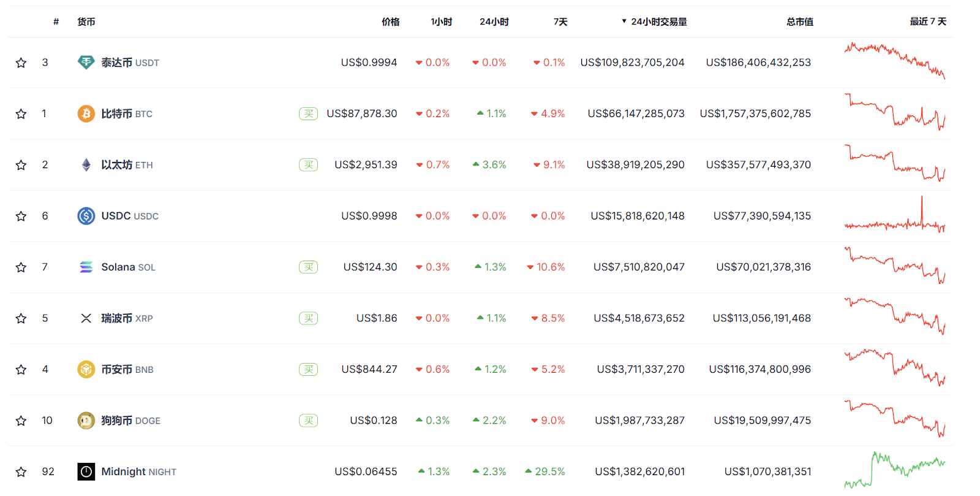Screen dimensions: 980x496
Task: Click the Solana striped logo
Action: [86, 267]
